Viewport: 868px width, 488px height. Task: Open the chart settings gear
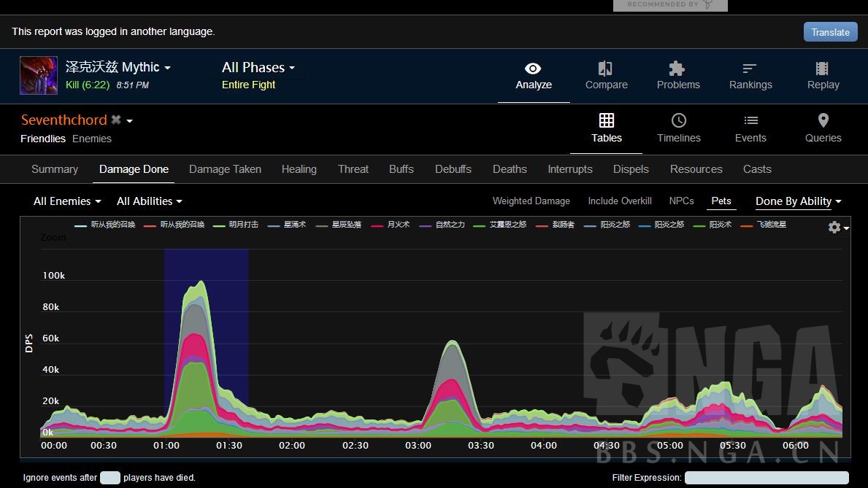point(834,227)
